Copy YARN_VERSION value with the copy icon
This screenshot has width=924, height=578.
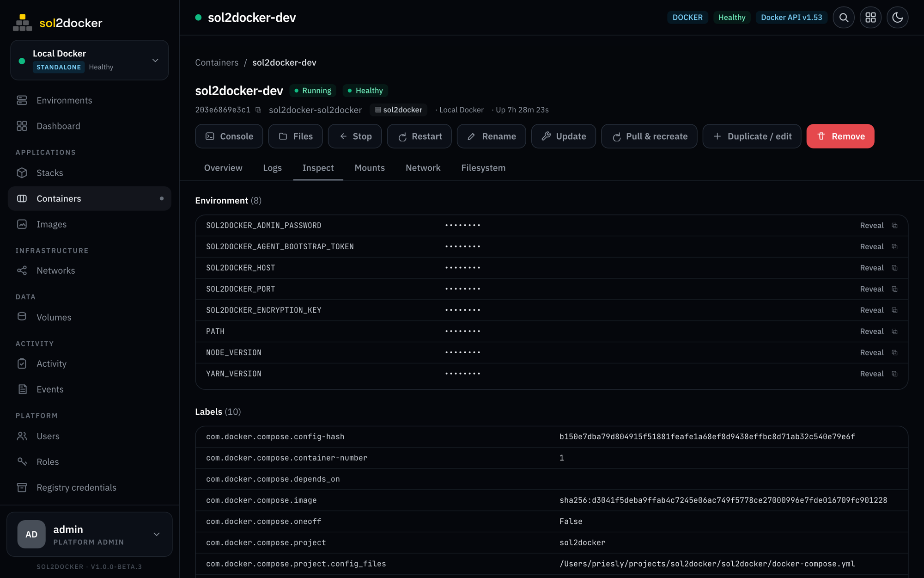pyautogui.click(x=894, y=374)
